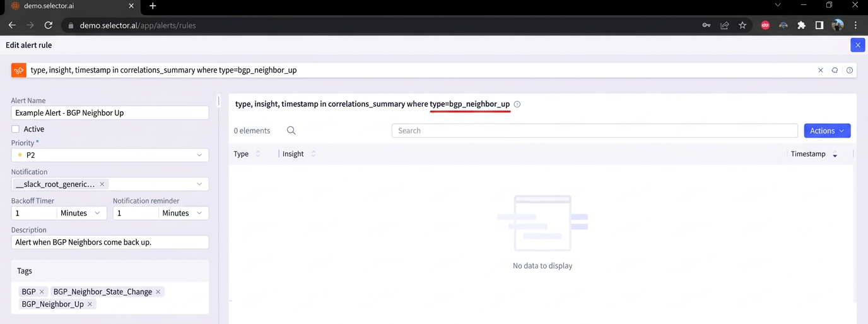Open the tab search chevron

[x=778, y=5]
